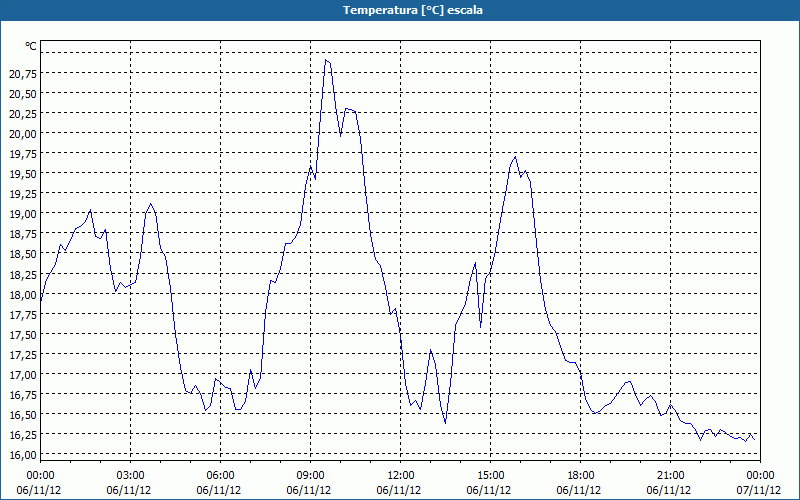
Task: Click the "Temperatura [°C] escala" title bar
Action: coord(400,10)
